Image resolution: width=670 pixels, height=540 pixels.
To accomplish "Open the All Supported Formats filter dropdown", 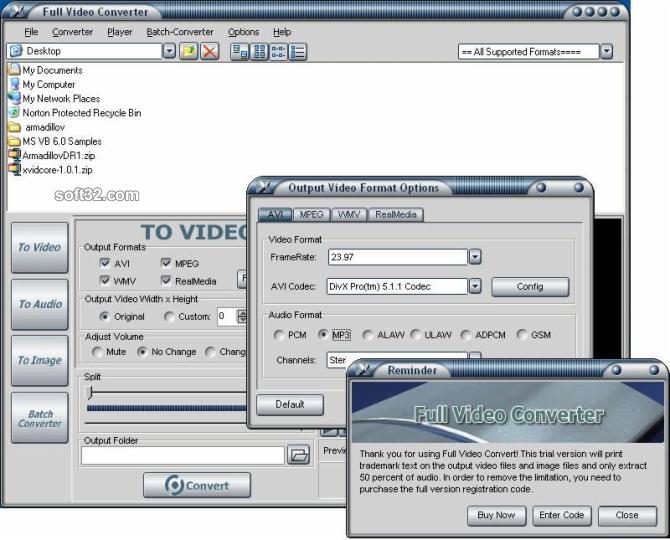I will 606,52.
